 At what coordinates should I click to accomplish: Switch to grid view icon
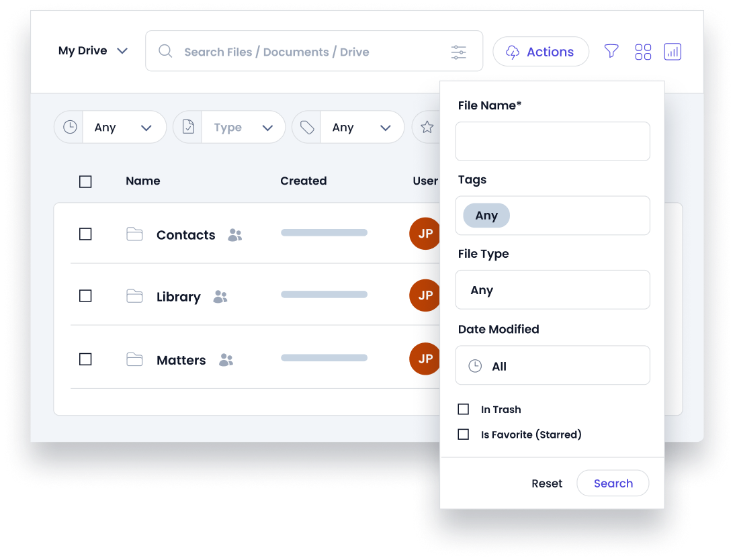(643, 52)
